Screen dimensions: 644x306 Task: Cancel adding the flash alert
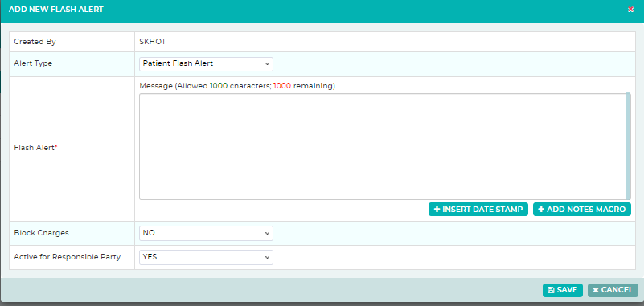click(x=613, y=290)
